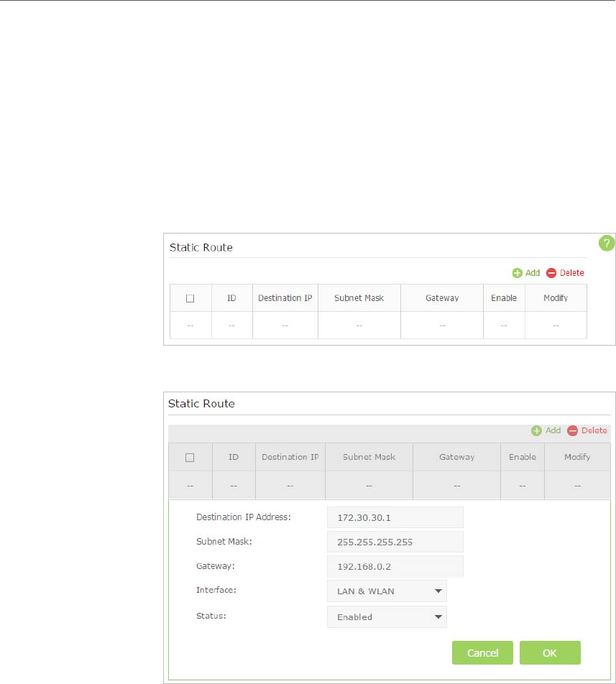Confirm the static route with OK

pos(550,652)
